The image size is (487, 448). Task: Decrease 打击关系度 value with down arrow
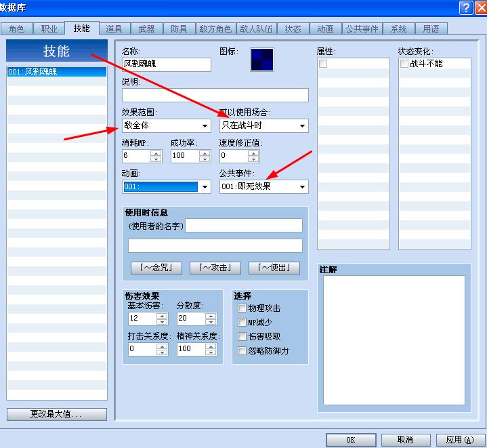[x=162, y=352]
